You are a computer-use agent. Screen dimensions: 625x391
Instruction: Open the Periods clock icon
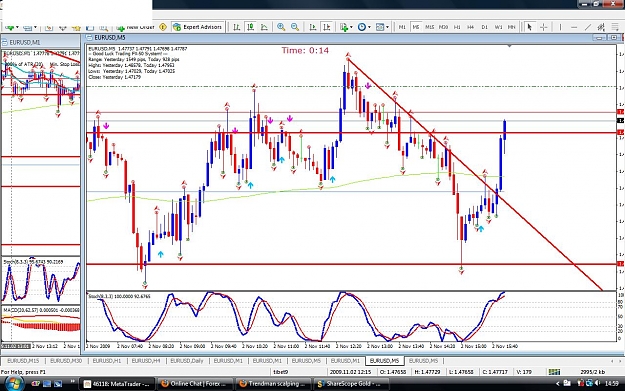click(x=362, y=27)
